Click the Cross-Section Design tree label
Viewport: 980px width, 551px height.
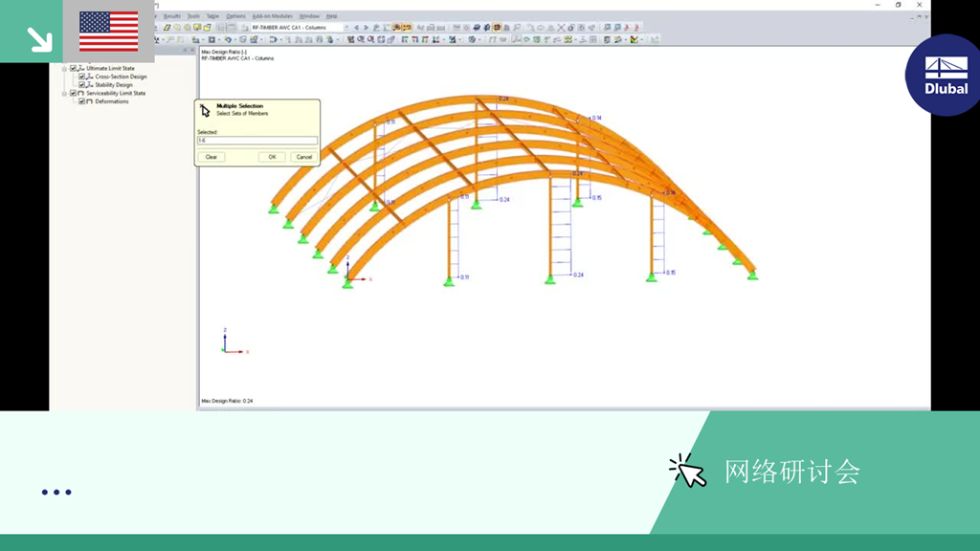[122, 77]
